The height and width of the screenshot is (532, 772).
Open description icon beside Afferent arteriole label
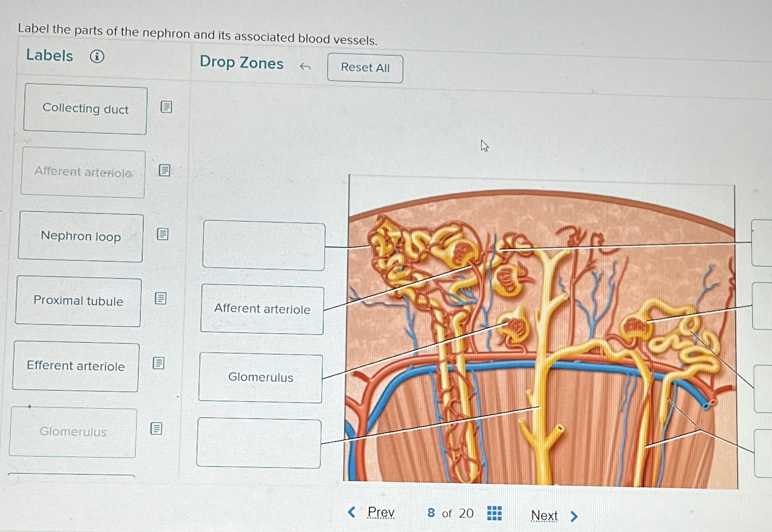(x=164, y=170)
